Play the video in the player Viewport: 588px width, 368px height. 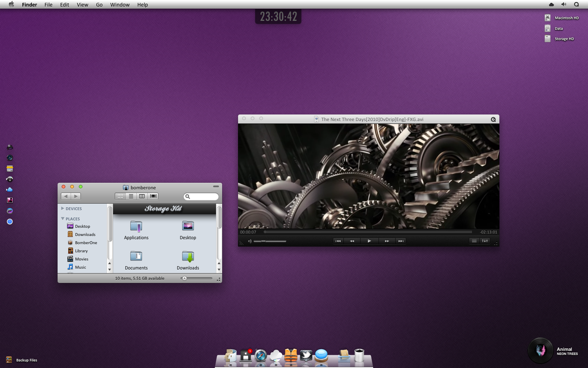click(x=369, y=241)
